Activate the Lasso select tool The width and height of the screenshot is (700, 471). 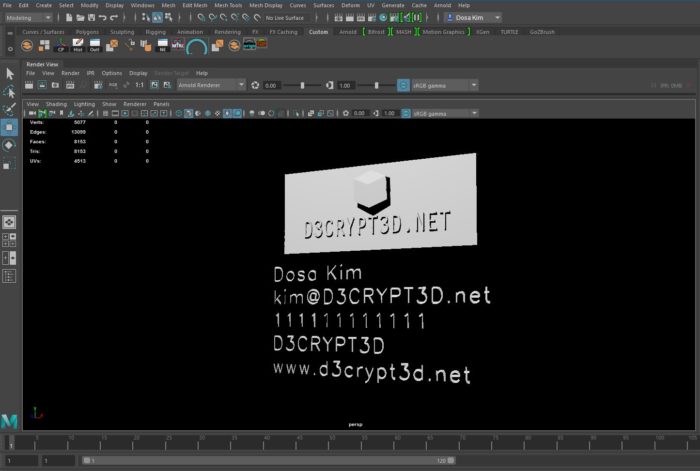9,91
